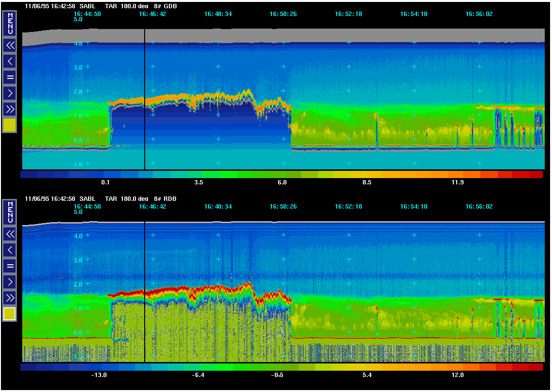Click the double-right fast-forward arrow in the top panel

coord(10,109)
